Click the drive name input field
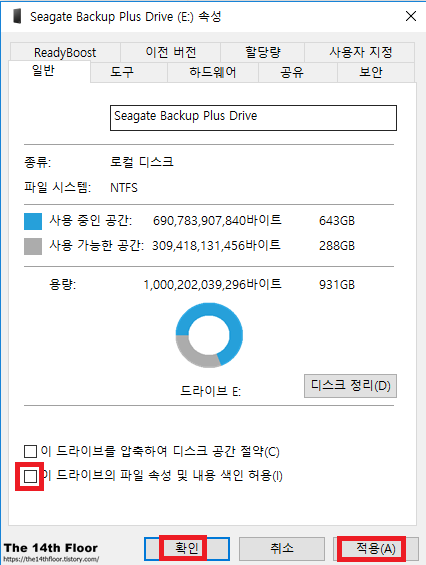The image size is (426, 565). coord(253,118)
